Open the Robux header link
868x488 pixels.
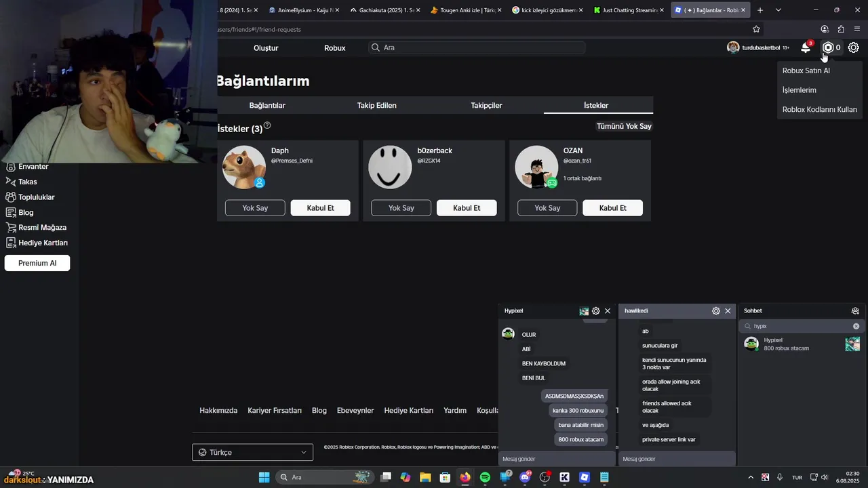[335, 47]
